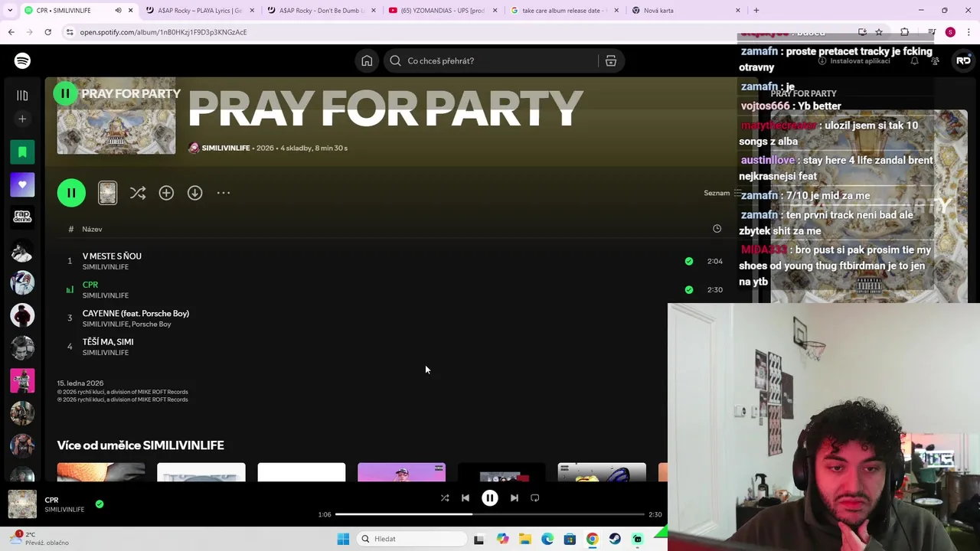
Task: View site information icon in address bar
Action: point(70,32)
